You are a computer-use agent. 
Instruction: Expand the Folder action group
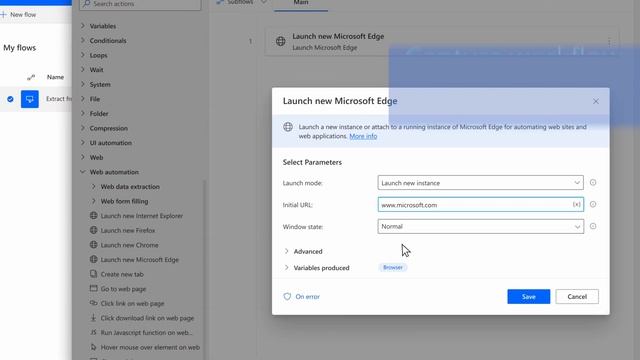[99, 113]
